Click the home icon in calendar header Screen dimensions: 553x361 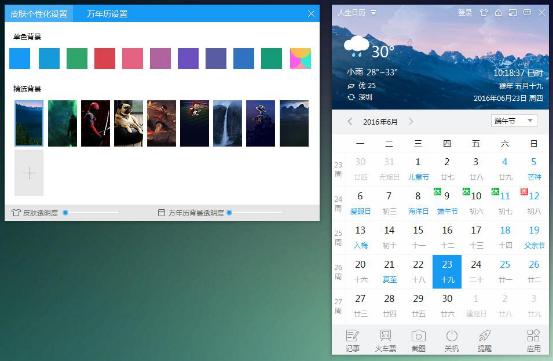(x=498, y=13)
